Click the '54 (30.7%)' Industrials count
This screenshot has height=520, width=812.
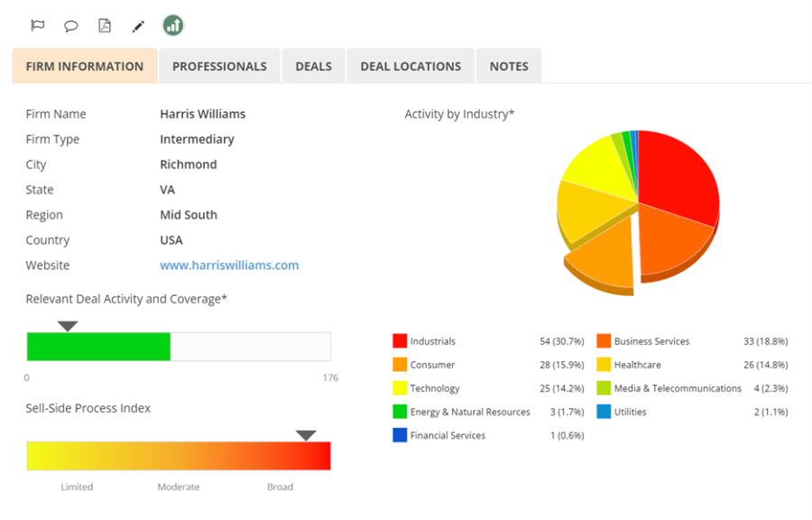click(x=562, y=341)
